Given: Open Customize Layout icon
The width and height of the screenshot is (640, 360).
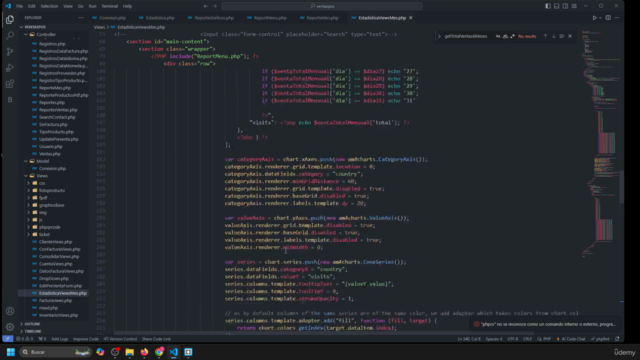Looking at the screenshot, I should click(x=574, y=6).
